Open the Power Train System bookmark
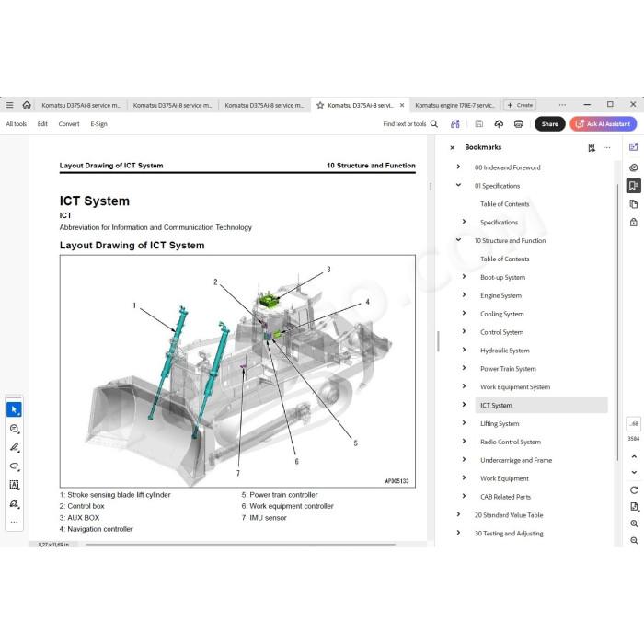Screen dimensions: 644x644 pyautogui.click(x=508, y=369)
